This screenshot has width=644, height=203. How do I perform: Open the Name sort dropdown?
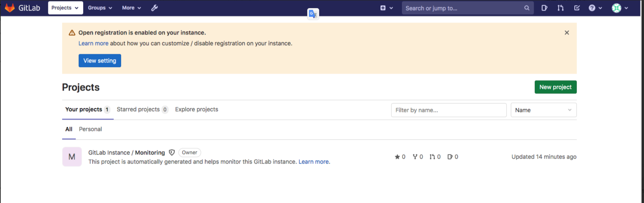[x=544, y=110]
